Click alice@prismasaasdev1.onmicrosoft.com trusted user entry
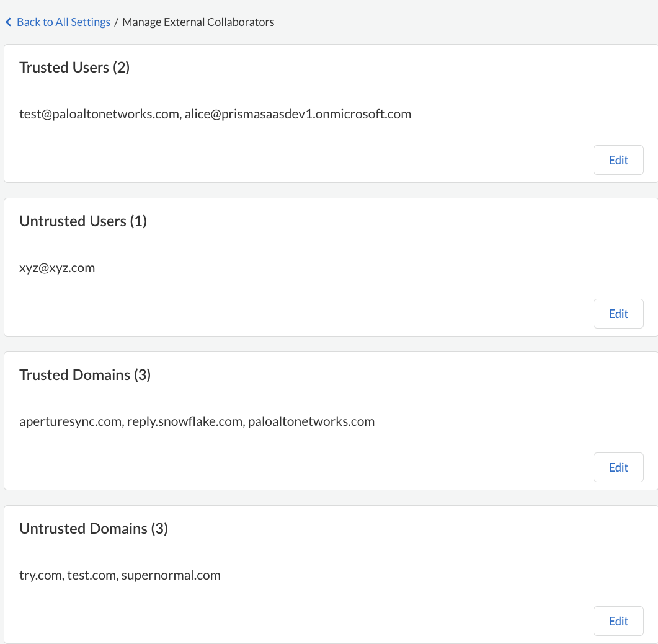The width and height of the screenshot is (658, 644). coord(298,114)
